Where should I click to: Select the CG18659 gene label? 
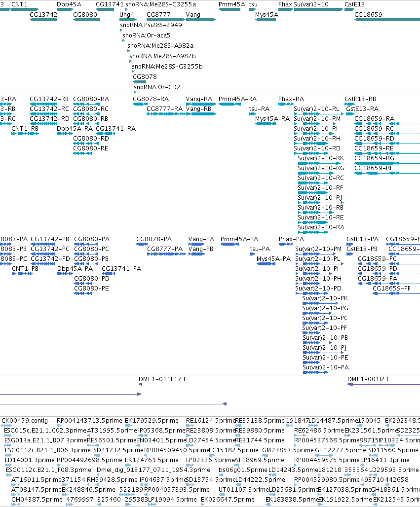[x=368, y=15]
